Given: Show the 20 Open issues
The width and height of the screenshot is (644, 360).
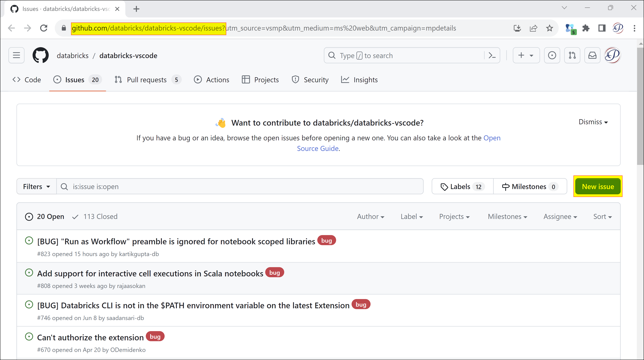Looking at the screenshot, I should [45, 216].
